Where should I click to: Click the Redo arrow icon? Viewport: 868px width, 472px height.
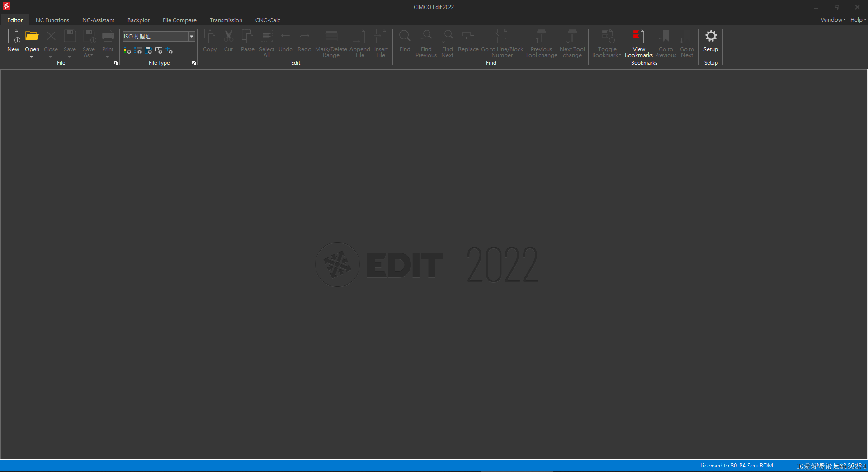pyautogui.click(x=305, y=36)
